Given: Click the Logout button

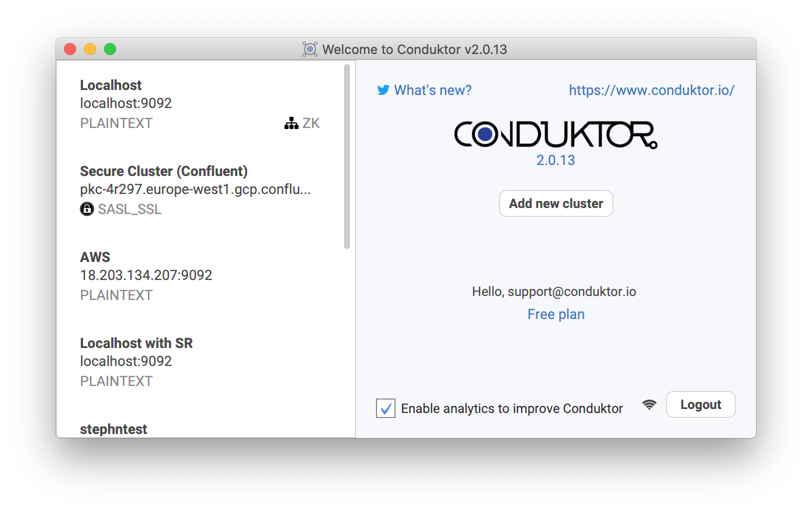Looking at the screenshot, I should point(700,404).
